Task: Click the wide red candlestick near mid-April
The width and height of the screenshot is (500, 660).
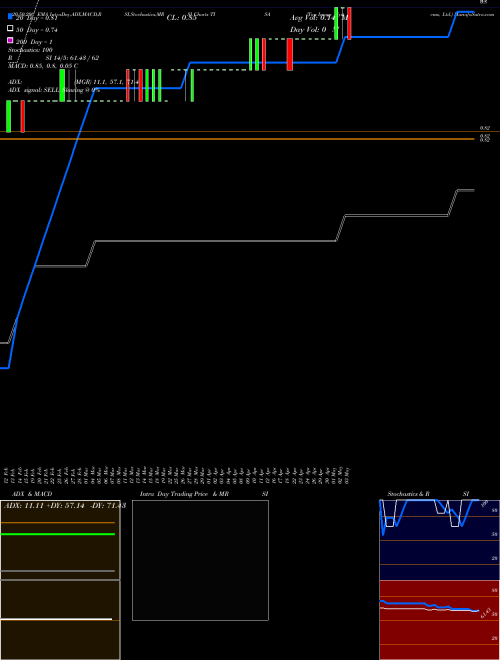Action: pos(290,54)
